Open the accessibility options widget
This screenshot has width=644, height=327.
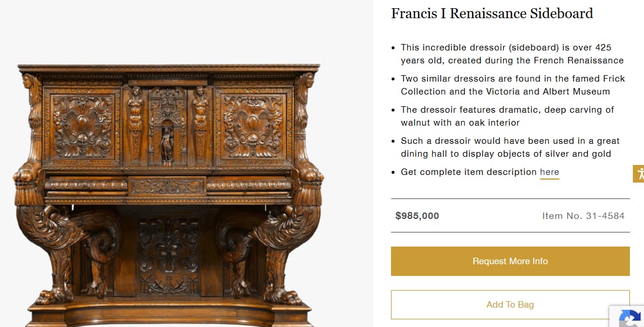click(x=638, y=174)
